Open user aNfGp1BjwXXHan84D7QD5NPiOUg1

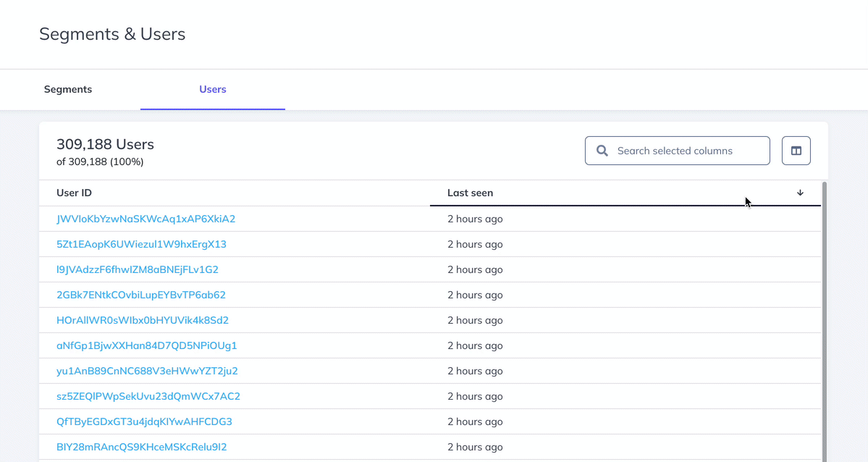pyautogui.click(x=147, y=345)
